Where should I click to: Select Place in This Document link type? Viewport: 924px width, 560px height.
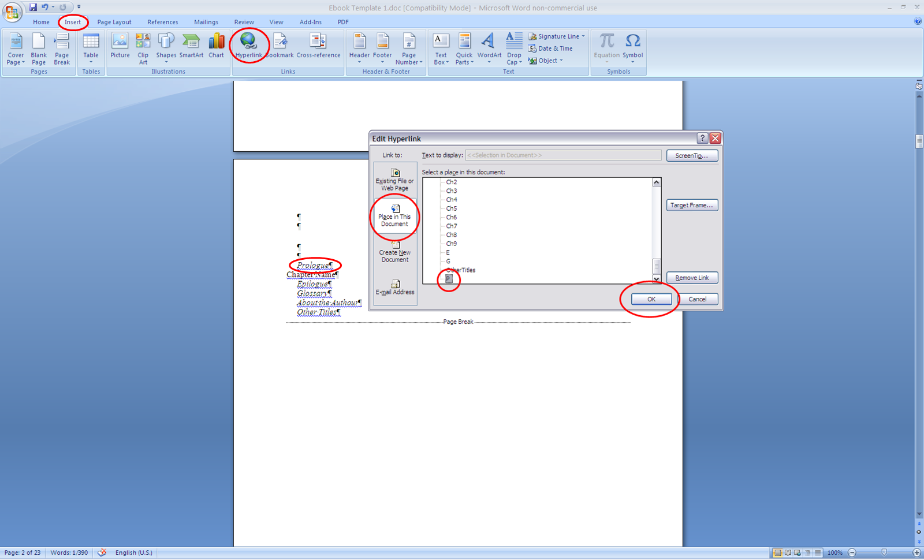(x=394, y=216)
